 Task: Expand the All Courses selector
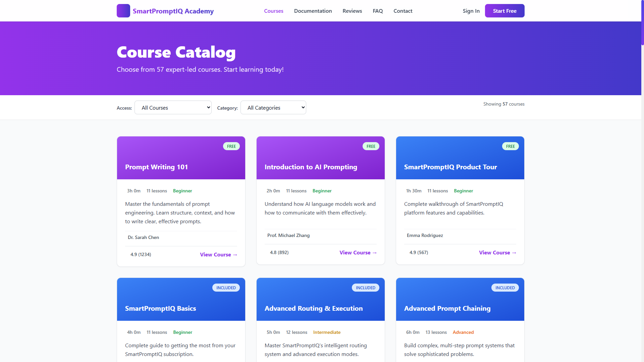[x=173, y=107]
